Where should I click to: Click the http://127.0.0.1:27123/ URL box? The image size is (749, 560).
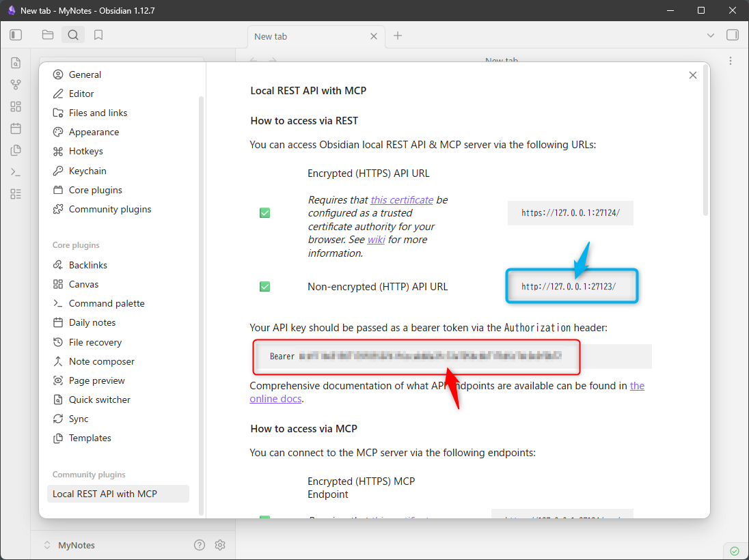pyautogui.click(x=571, y=286)
